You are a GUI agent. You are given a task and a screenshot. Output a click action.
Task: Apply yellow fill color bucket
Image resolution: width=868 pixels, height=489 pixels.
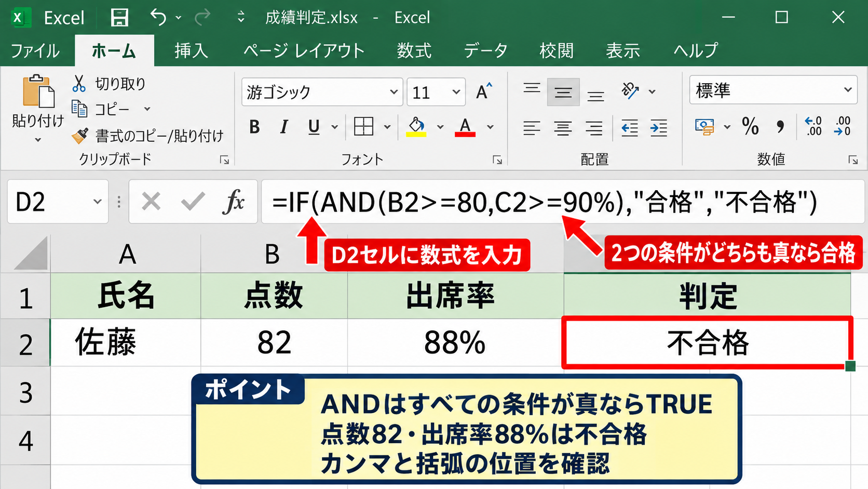[x=416, y=127]
